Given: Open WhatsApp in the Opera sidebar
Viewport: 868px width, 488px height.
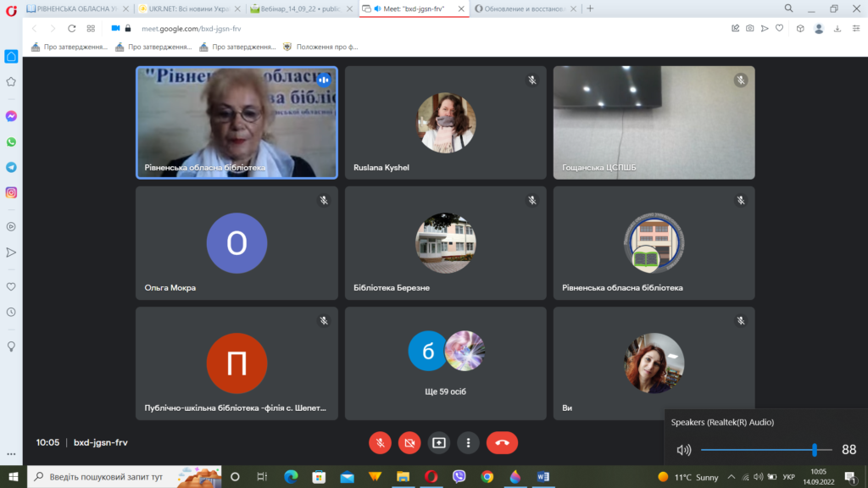Looking at the screenshot, I should (x=11, y=141).
